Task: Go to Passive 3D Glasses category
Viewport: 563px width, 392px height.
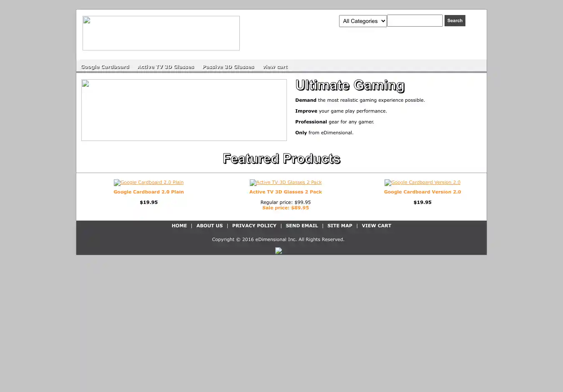Action: [x=229, y=67]
